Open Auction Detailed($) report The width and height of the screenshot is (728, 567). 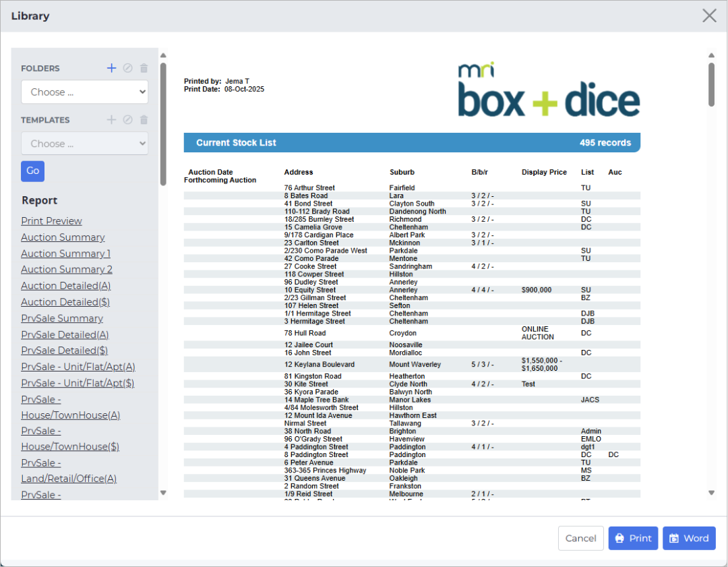pos(65,302)
